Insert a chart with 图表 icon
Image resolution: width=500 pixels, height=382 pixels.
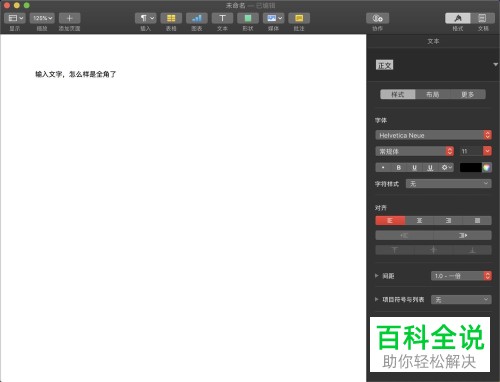(197, 18)
